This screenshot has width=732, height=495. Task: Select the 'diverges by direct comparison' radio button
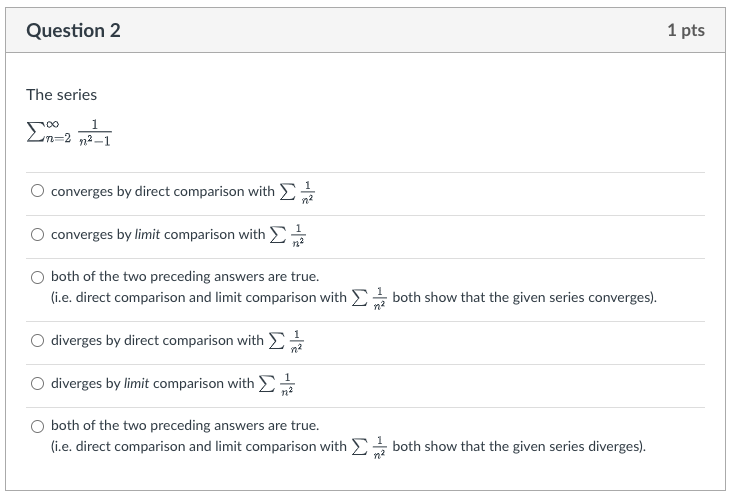coord(37,340)
